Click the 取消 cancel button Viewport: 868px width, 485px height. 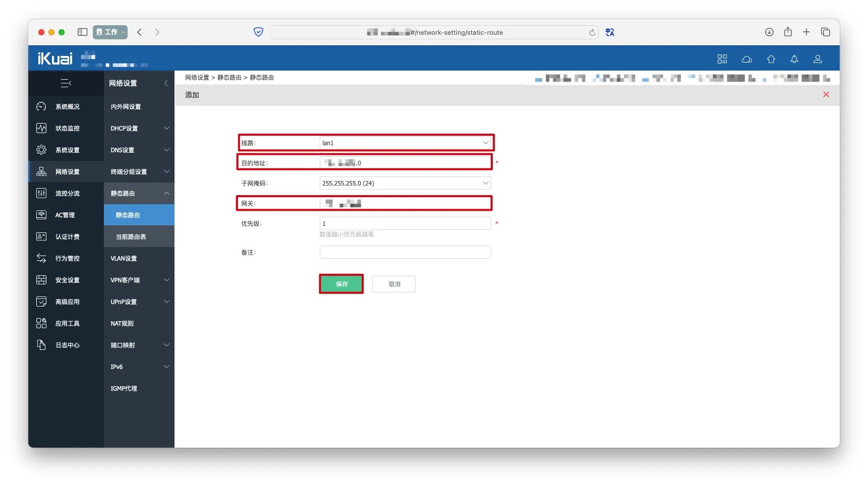point(394,284)
